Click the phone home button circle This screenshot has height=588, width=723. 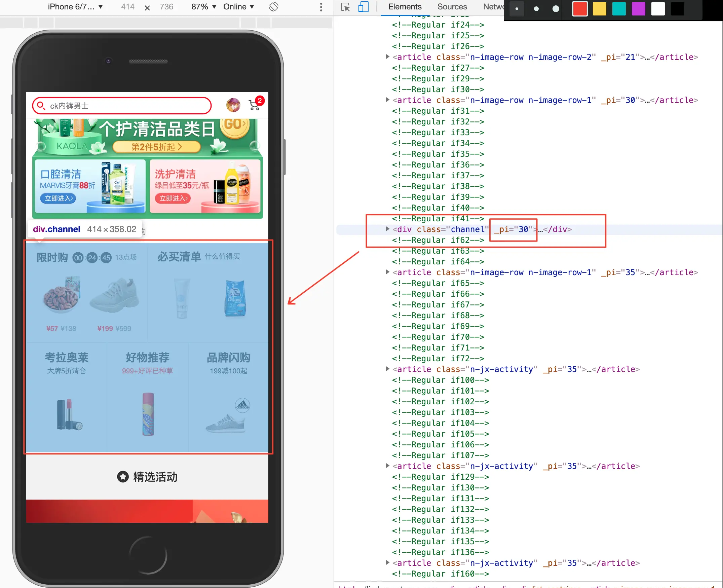click(148, 555)
